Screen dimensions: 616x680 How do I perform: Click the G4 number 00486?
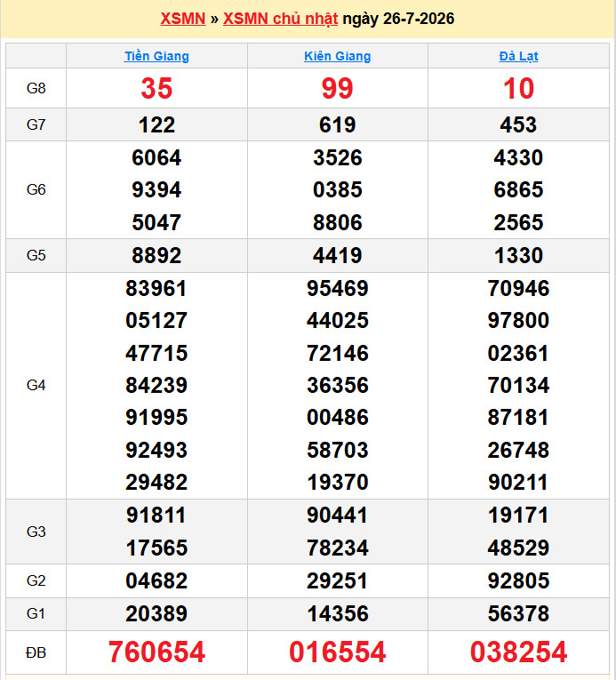[338, 417]
